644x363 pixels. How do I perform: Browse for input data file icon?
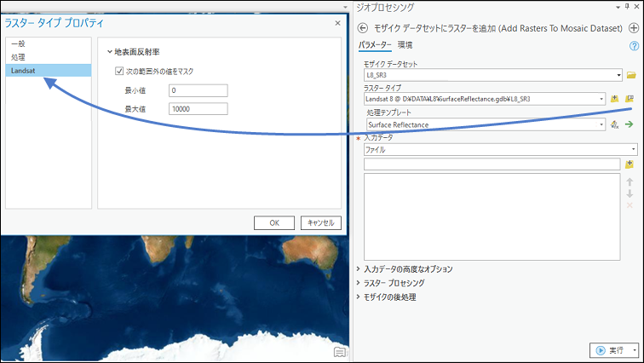click(x=630, y=164)
